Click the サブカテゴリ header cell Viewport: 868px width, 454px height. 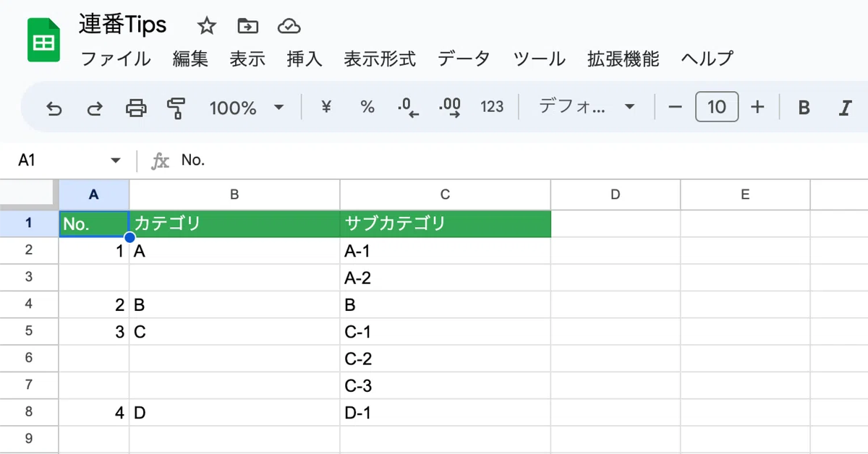click(x=446, y=223)
